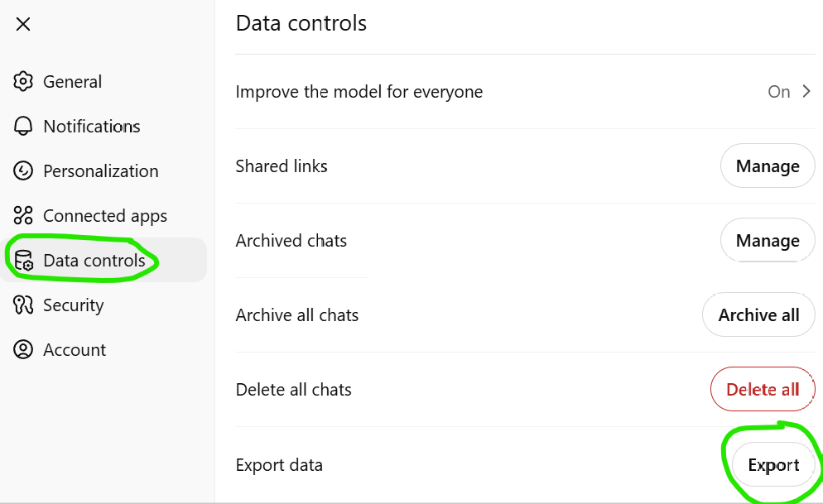Image resolution: width=823 pixels, height=504 pixels.
Task: Manage archived chats
Action: (x=768, y=241)
